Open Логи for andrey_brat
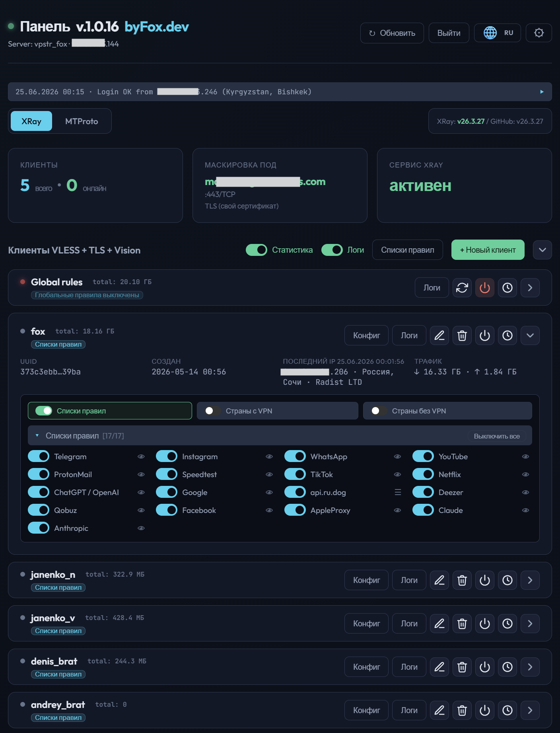Image resolution: width=560 pixels, height=733 pixels. [x=409, y=710]
